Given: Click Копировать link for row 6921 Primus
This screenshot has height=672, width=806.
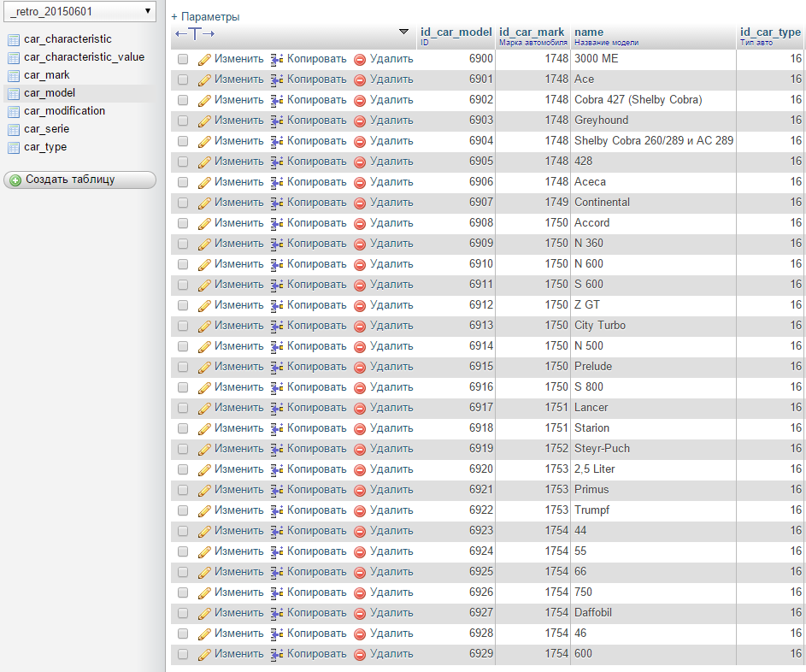Looking at the screenshot, I should click(316, 490).
